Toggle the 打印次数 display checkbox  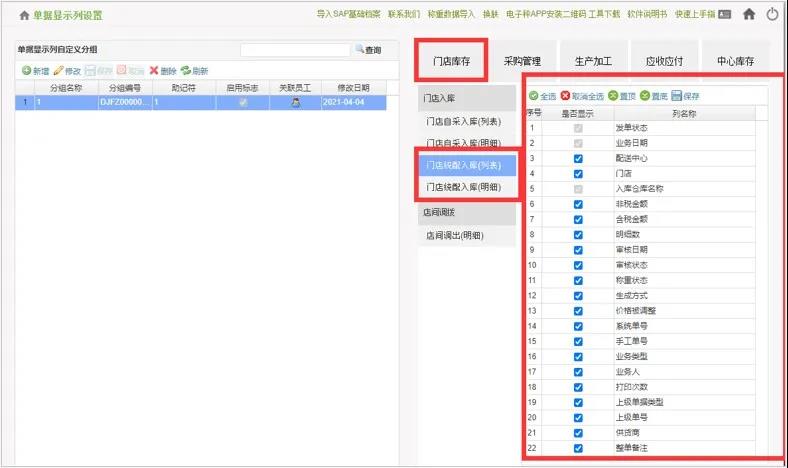[578, 387]
